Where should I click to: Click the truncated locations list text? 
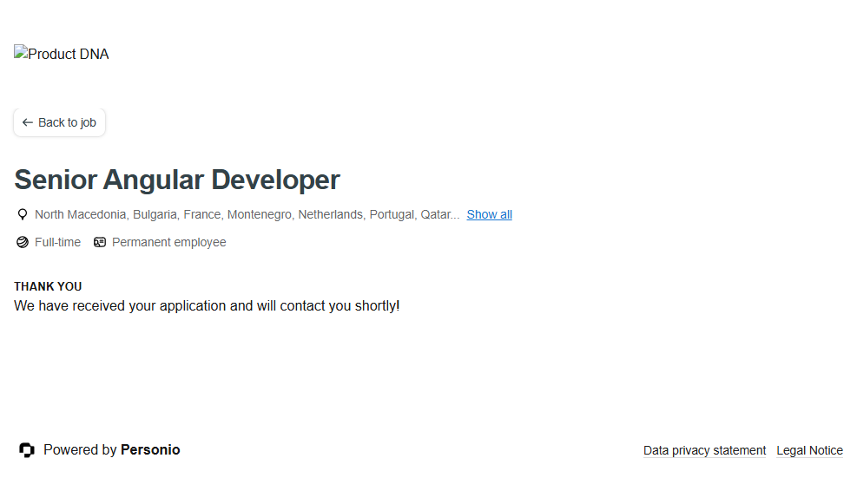(247, 214)
